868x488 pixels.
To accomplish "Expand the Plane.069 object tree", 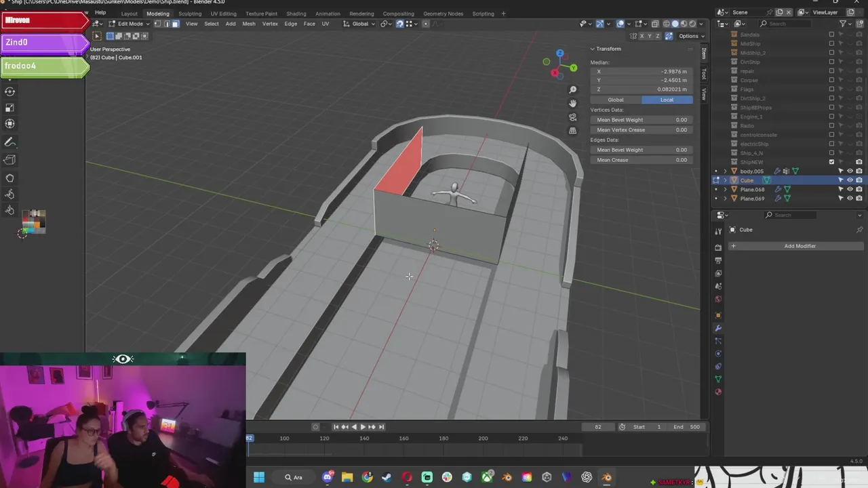I will 725,199.
